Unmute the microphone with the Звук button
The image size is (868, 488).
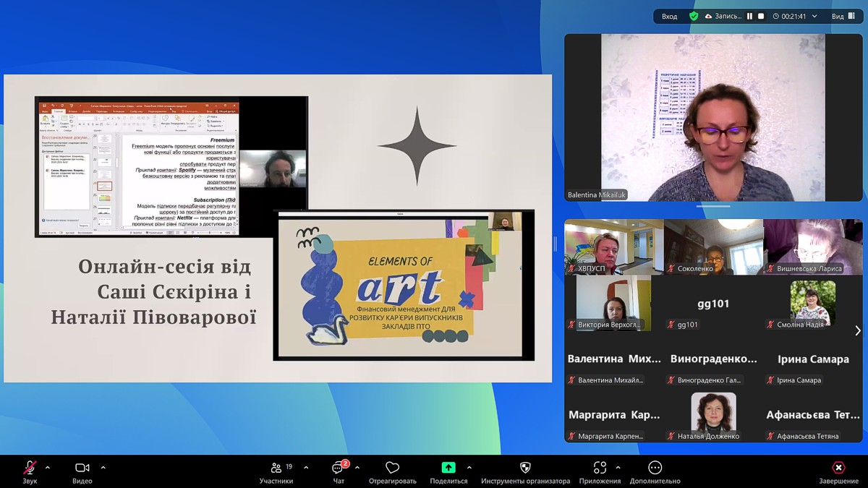tap(30, 471)
